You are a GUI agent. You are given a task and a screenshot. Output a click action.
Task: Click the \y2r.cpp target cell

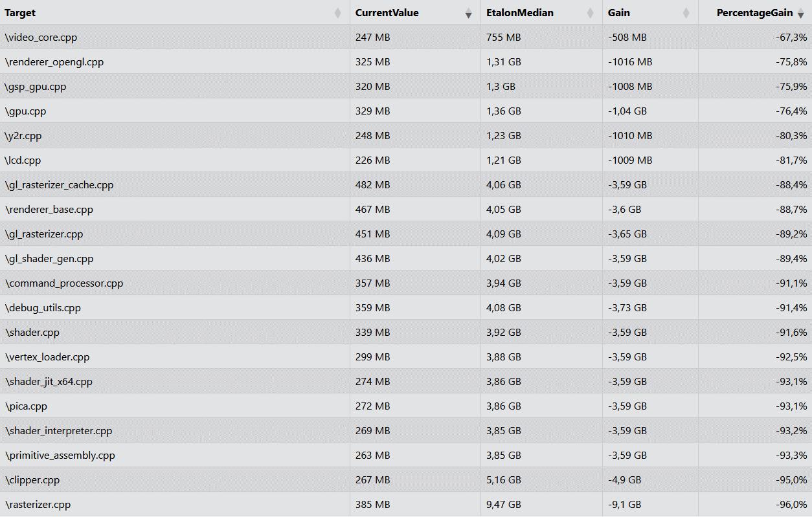[23, 136]
